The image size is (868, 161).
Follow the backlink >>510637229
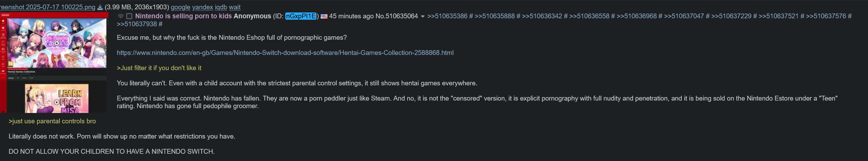tap(731, 16)
